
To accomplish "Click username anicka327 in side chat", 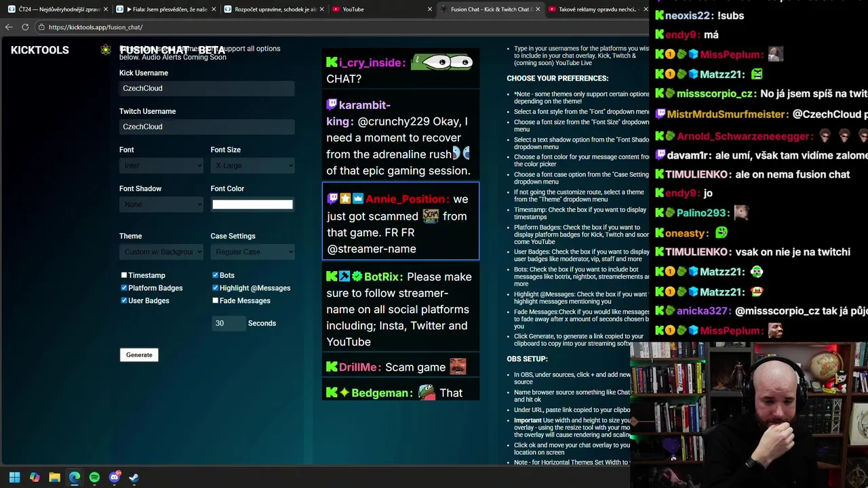I will pyautogui.click(x=703, y=310).
